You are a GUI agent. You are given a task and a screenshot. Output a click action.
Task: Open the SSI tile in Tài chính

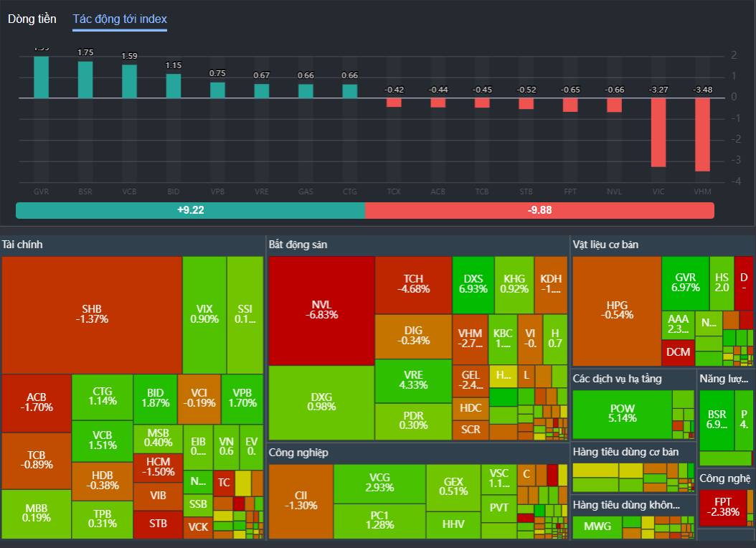click(x=245, y=315)
